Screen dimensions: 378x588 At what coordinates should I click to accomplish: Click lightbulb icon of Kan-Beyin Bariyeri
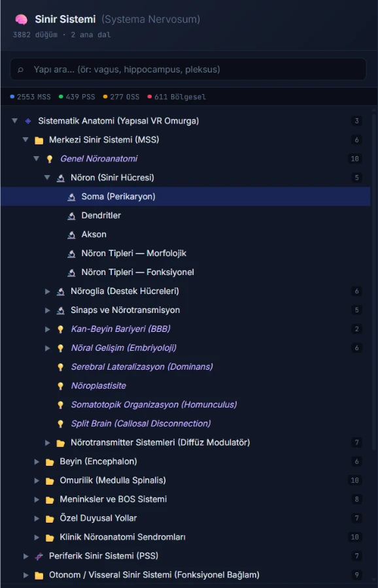pyautogui.click(x=60, y=329)
